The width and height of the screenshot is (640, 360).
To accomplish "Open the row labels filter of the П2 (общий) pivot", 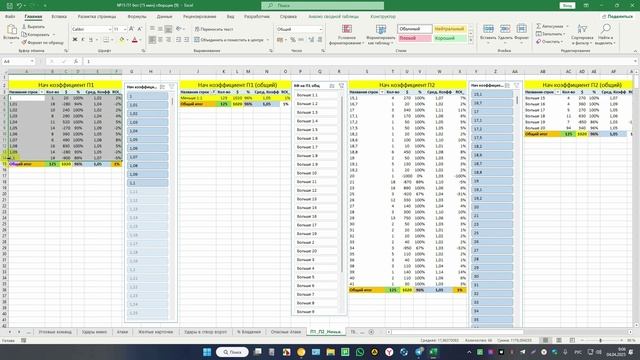I will pyautogui.click(x=558, y=92).
